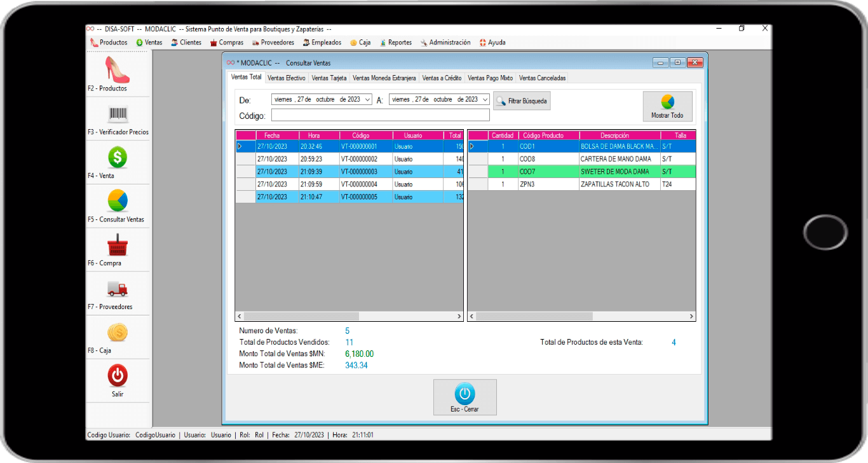
Task: Switch to Ventas Canceladas tab
Action: [x=542, y=78]
